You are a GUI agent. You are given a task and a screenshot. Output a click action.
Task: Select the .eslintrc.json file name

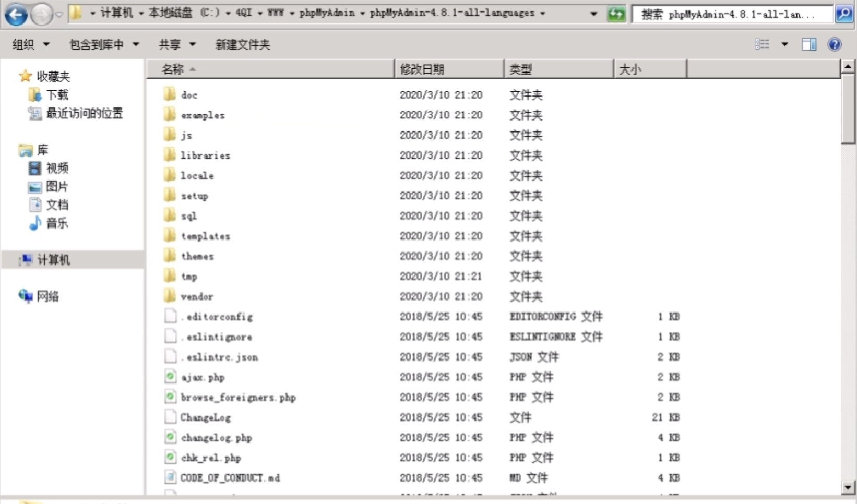click(x=219, y=357)
